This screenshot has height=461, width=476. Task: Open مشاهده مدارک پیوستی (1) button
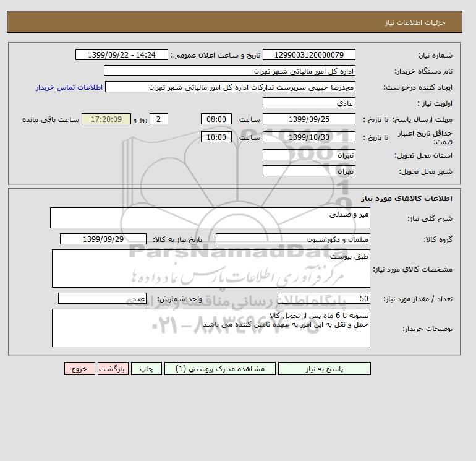[220, 369]
